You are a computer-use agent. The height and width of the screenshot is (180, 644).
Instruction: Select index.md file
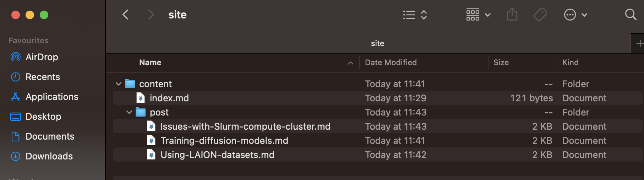[x=378, y=98]
